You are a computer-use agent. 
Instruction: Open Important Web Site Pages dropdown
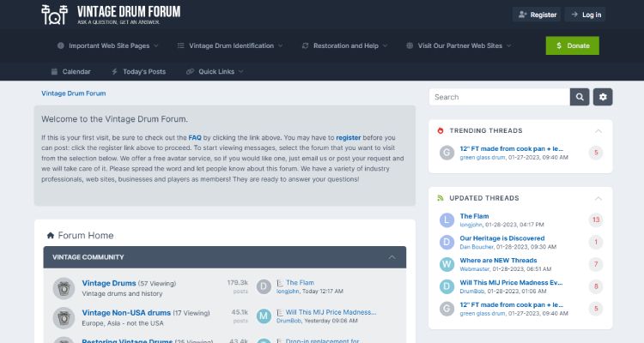tap(107, 45)
